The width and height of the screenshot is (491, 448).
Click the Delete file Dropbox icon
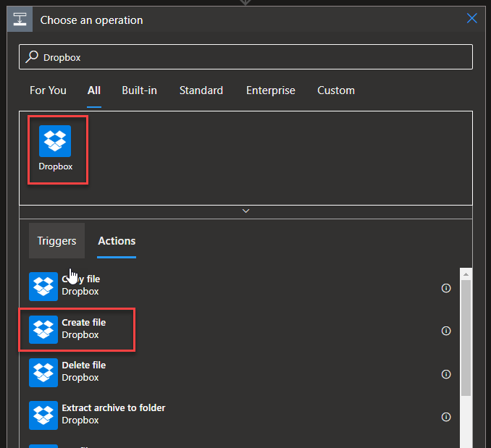coord(43,372)
